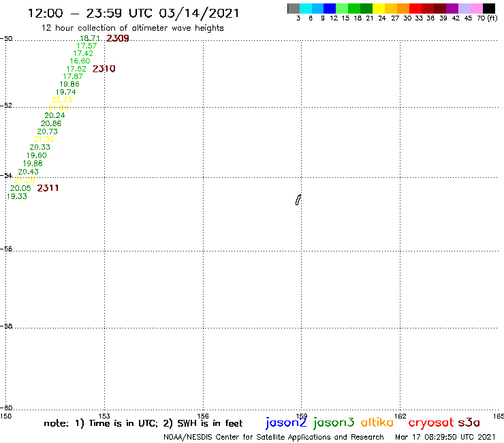504x443 pixels.
Task: Click the -52 latitude axis label
Action: (x=6, y=105)
